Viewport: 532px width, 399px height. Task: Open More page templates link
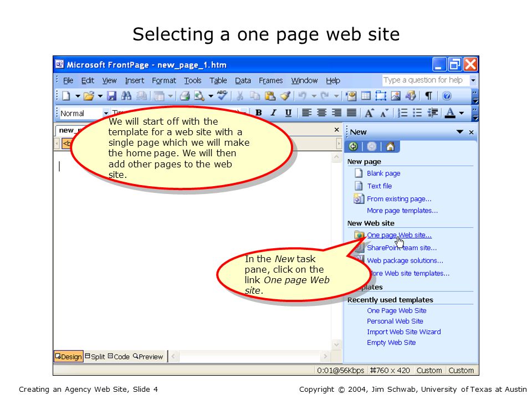pyautogui.click(x=402, y=211)
